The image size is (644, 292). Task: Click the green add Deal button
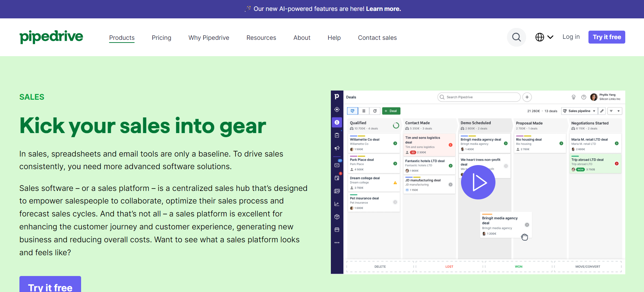391,111
